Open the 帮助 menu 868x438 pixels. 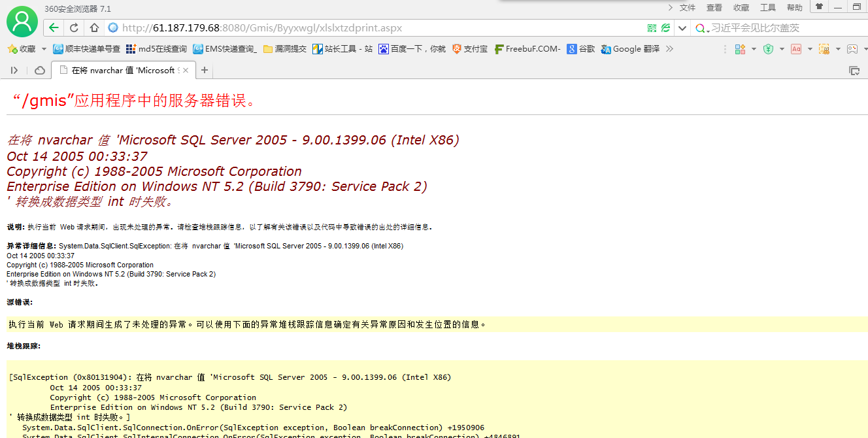point(795,8)
